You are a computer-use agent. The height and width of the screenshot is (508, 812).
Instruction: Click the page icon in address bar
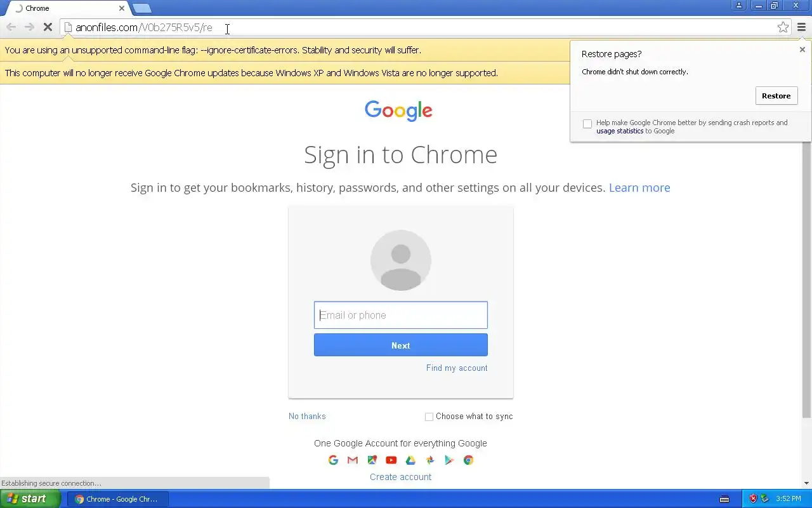click(x=68, y=27)
